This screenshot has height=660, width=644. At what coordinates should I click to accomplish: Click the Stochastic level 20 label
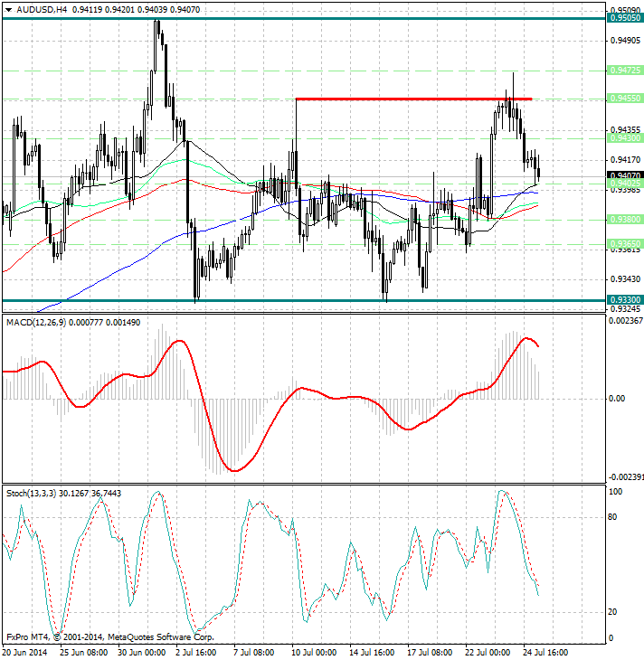pos(613,611)
